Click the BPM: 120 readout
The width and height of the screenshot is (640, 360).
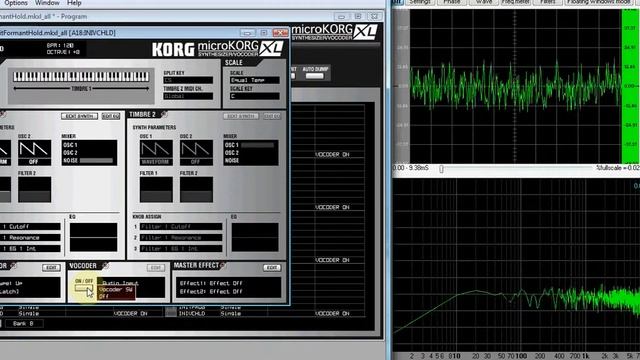click(60, 46)
